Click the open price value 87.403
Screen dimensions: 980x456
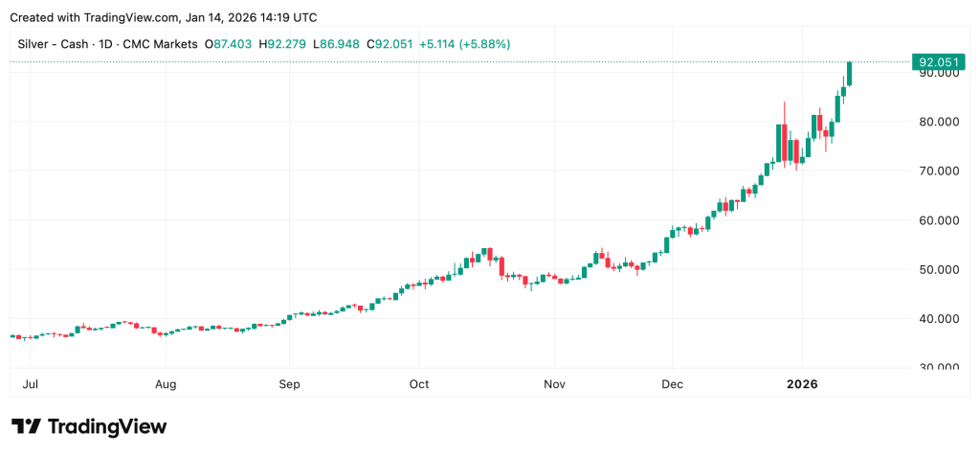coord(234,44)
